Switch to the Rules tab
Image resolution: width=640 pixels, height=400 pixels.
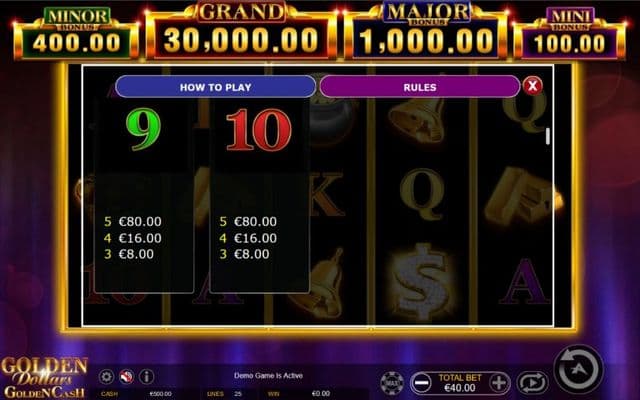click(420, 87)
